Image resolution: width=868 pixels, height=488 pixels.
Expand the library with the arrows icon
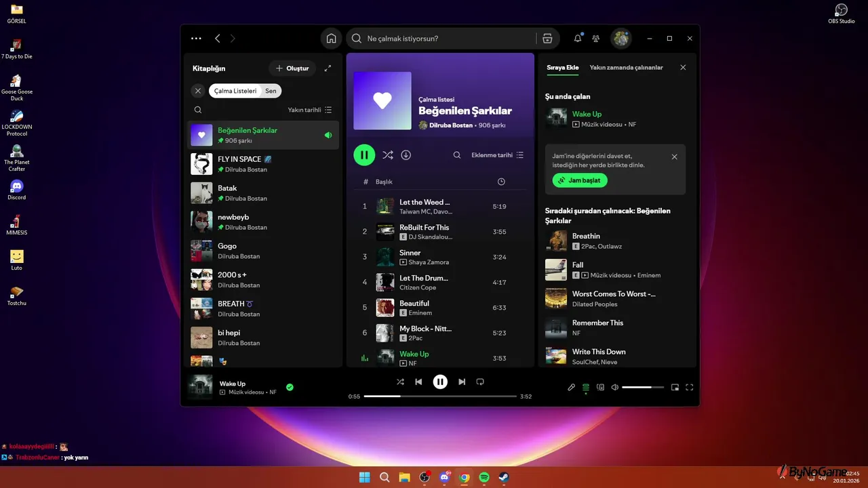pyautogui.click(x=328, y=68)
